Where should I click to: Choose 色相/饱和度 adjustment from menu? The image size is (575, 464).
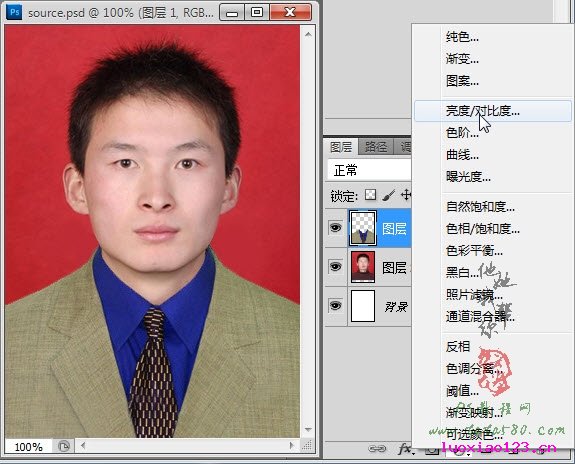click(482, 229)
